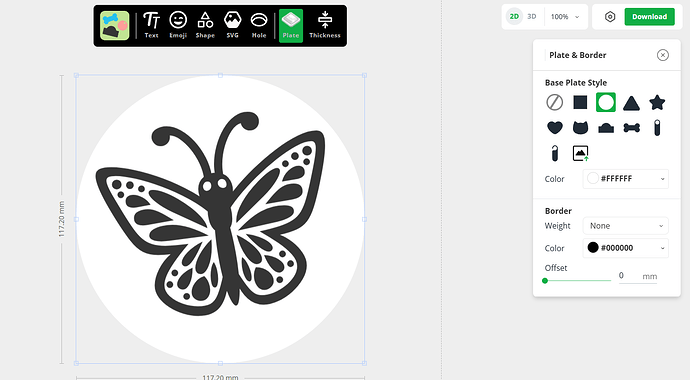Click the black border color swatch
Viewport: 690px width, 380px height.
pos(593,248)
